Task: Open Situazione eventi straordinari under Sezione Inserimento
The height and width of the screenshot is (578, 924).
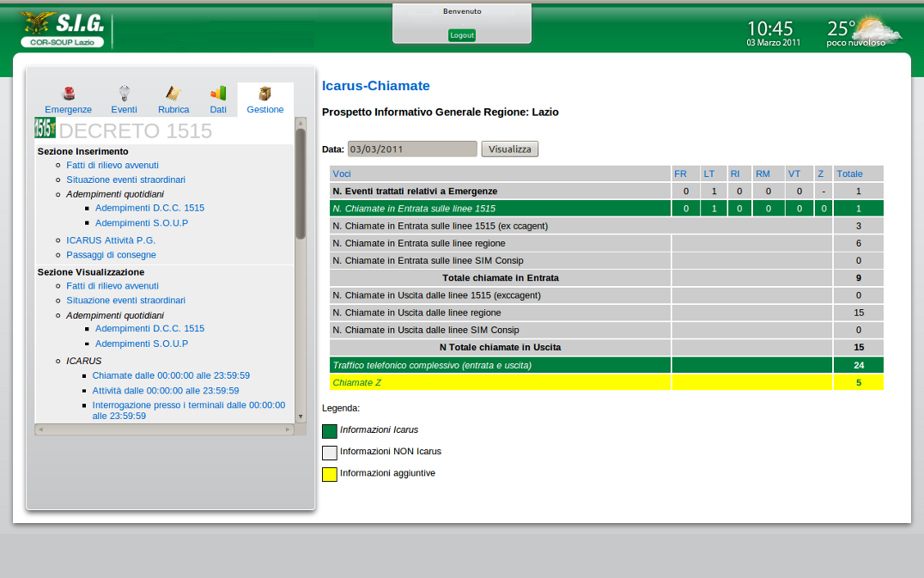Action: tap(125, 179)
